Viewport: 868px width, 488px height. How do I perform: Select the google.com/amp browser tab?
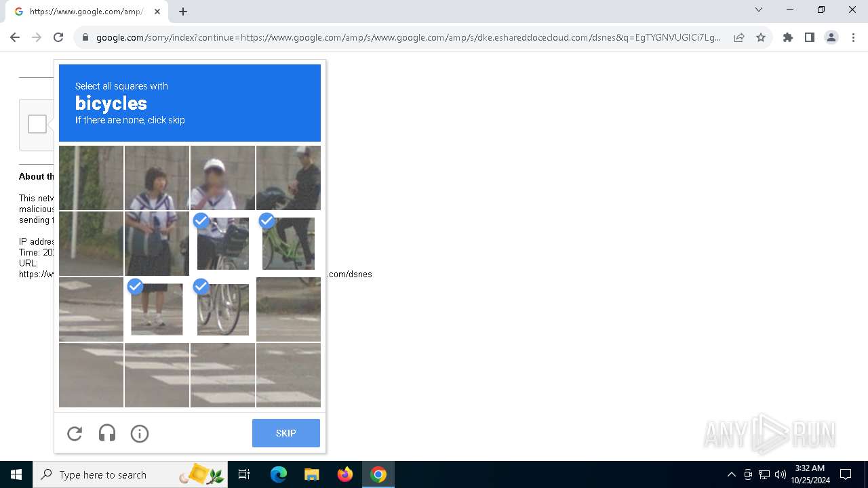[x=87, y=12]
